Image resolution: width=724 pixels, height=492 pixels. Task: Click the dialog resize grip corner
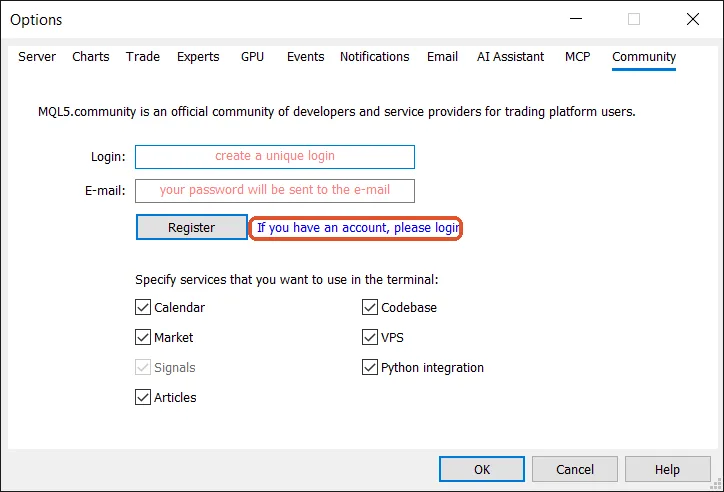[x=716, y=484]
